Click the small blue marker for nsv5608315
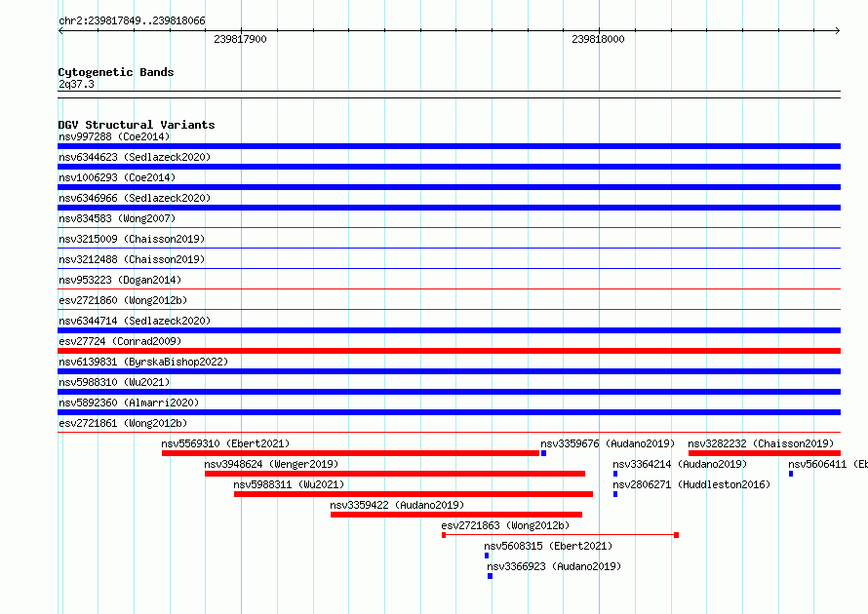 pos(487,556)
